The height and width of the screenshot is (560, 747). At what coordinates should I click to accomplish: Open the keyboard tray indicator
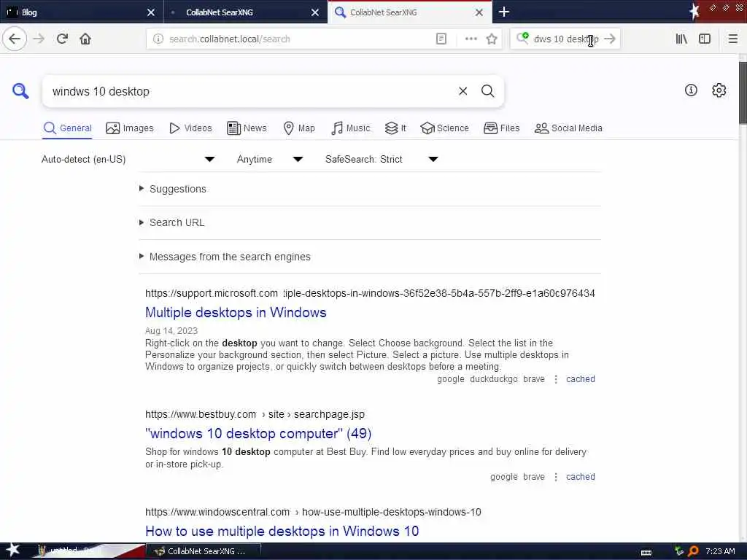point(646,553)
